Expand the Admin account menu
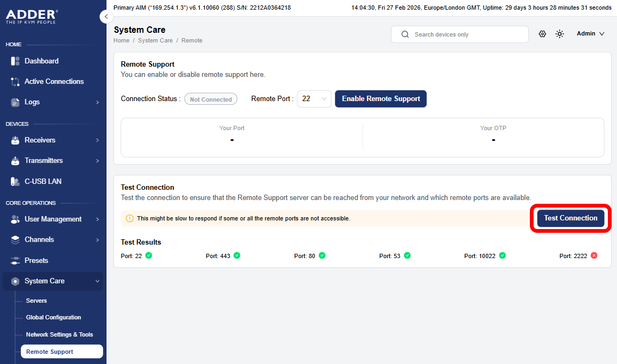Viewport: 617px width, 364px height. point(590,33)
